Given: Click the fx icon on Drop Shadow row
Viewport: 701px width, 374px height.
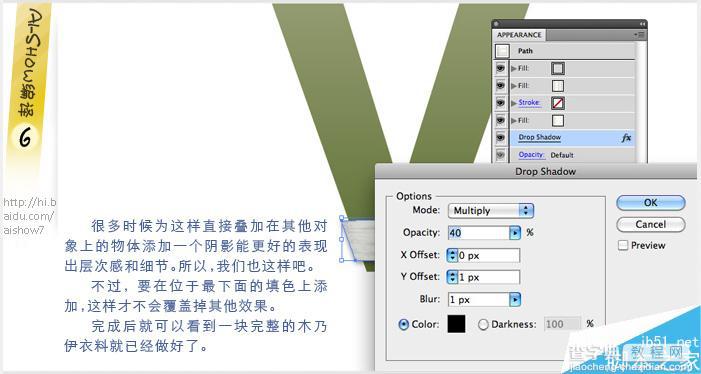Looking at the screenshot, I should [x=626, y=138].
